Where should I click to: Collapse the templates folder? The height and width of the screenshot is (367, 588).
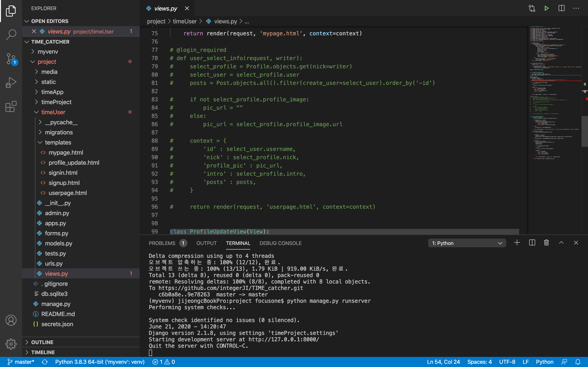[58, 142]
